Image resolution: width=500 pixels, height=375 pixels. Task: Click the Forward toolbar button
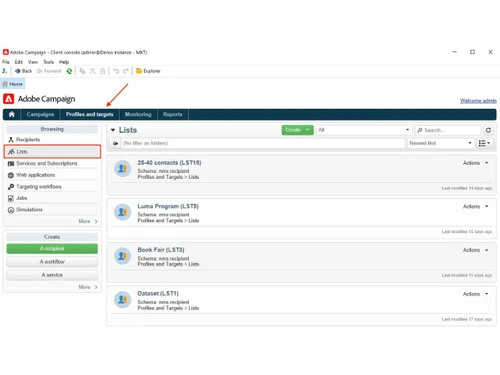pyautogui.click(x=49, y=71)
